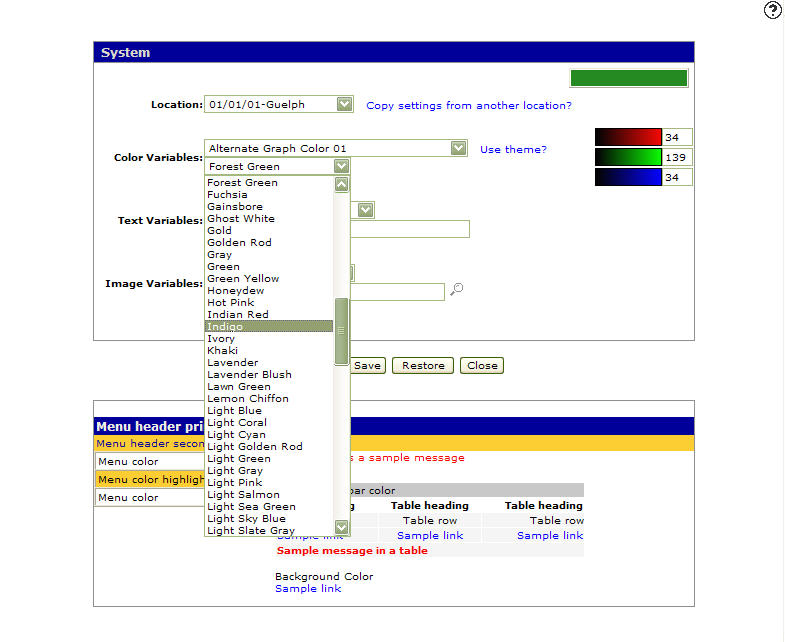Click the Restore button

point(423,366)
